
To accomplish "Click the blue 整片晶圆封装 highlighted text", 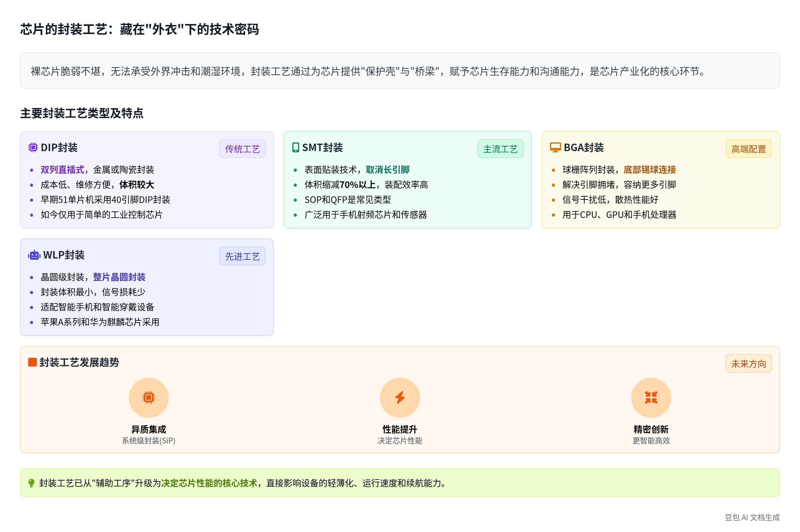I will coord(119,277).
